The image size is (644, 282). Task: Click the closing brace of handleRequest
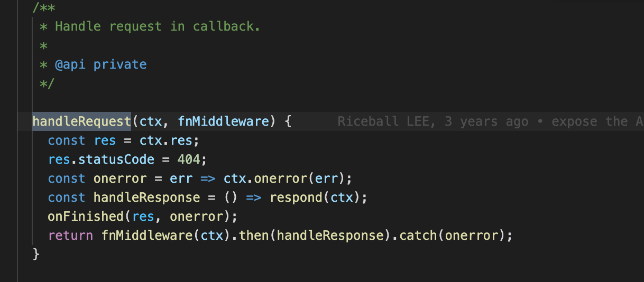36,255
